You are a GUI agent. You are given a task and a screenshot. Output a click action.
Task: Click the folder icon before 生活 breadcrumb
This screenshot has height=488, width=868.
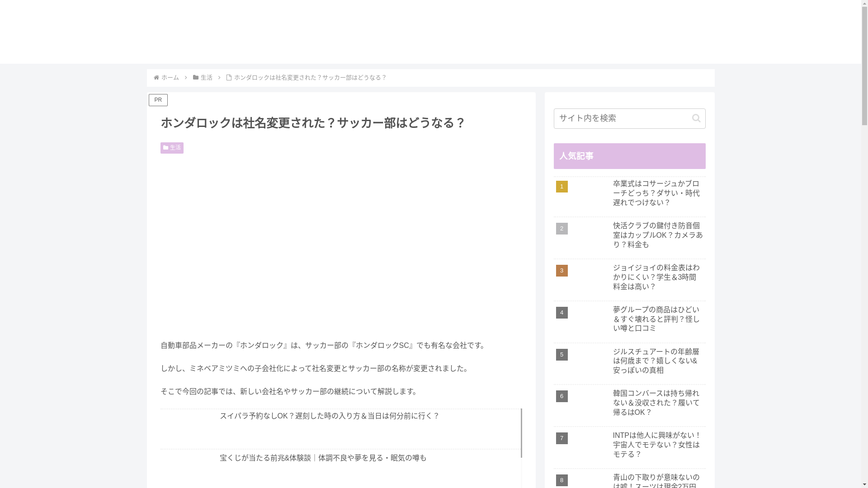[196, 78]
